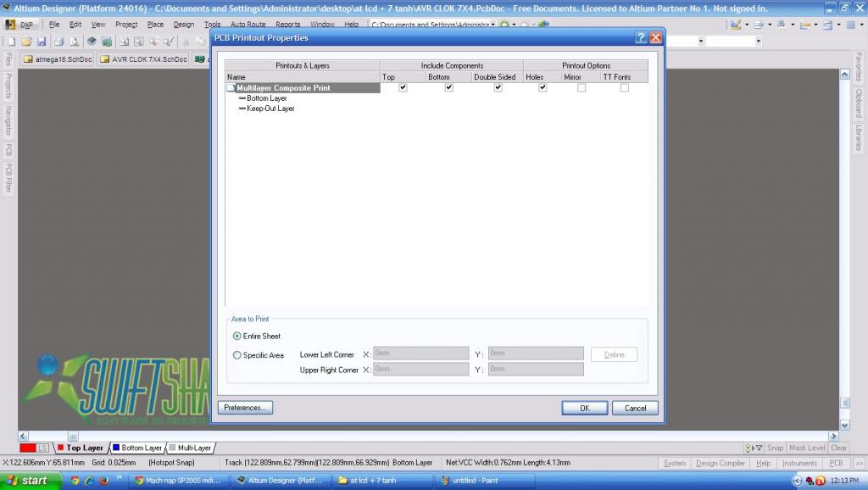Screen dimensions: 868x490
Task: Open the DXP system menu icon
Action: pos(10,25)
